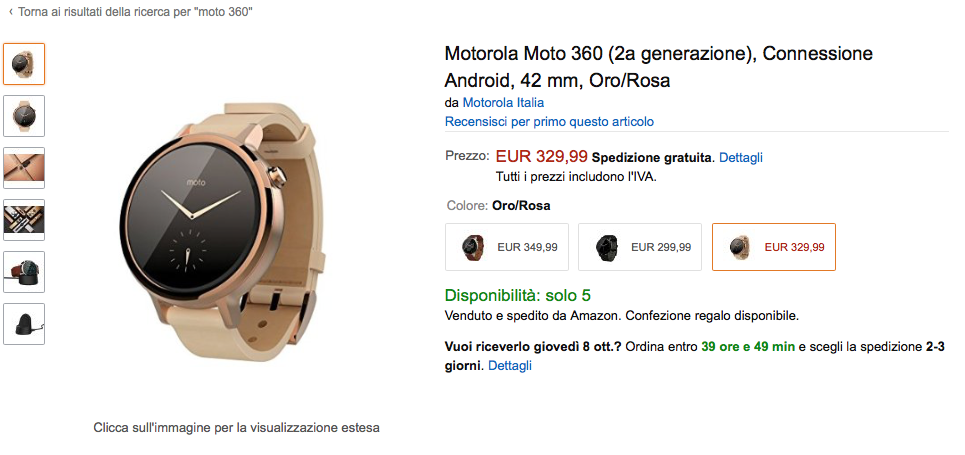Open the Motorola Italia brand link

(x=503, y=102)
